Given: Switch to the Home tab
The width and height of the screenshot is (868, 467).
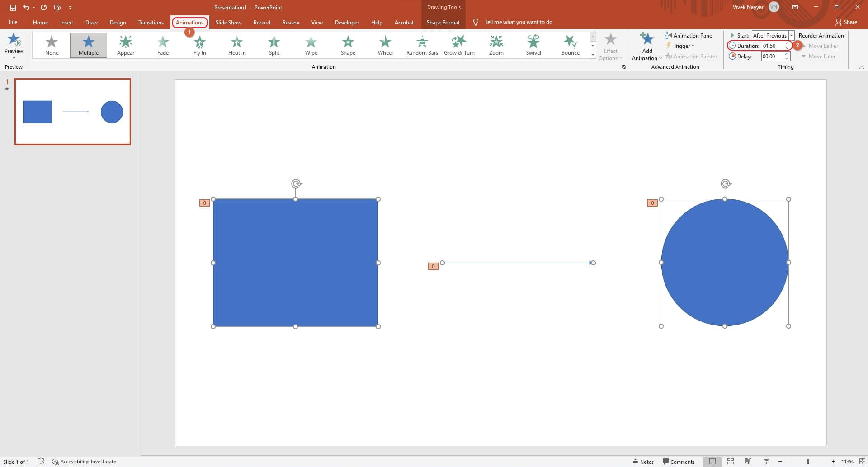Looking at the screenshot, I should 40,22.
